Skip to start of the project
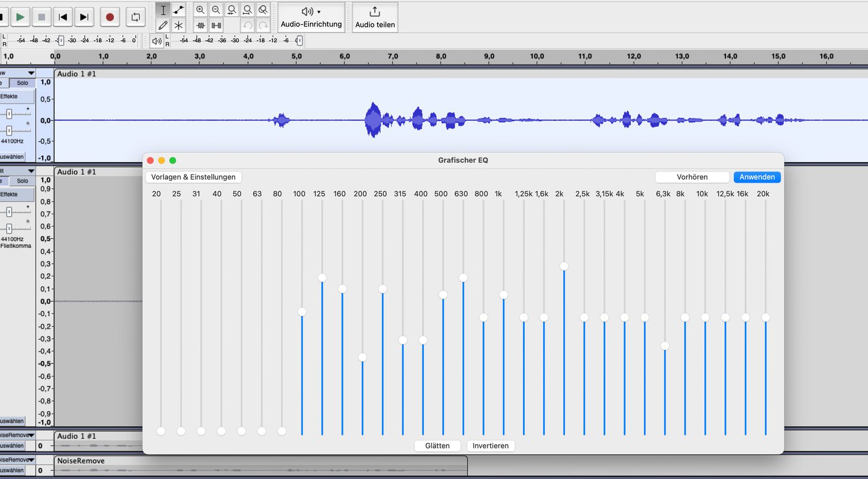Image resolution: width=868 pixels, height=479 pixels. pyautogui.click(x=63, y=17)
